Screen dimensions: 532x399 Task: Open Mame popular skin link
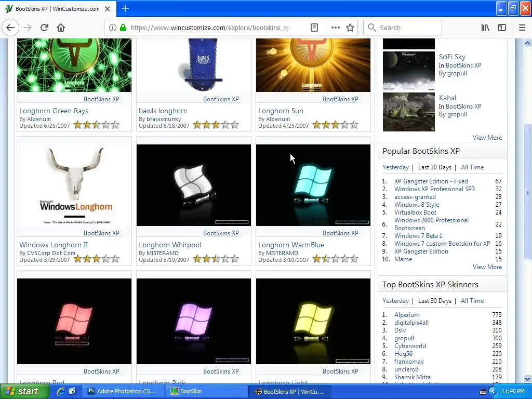click(403, 259)
